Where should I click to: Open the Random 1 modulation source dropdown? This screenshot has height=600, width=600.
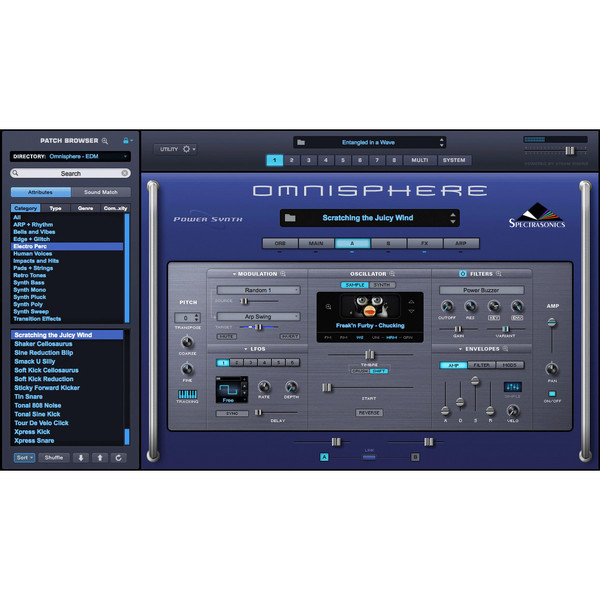click(x=258, y=290)
